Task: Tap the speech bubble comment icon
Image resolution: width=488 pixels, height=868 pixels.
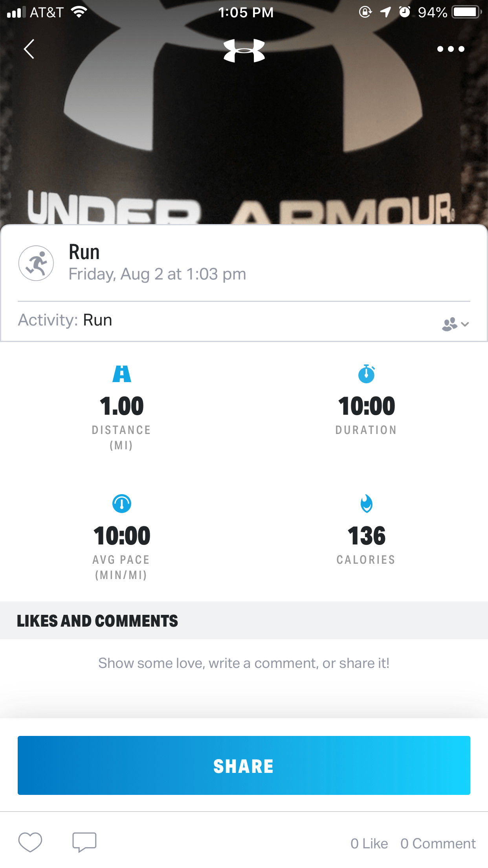Action: click(x=84, y=842)
